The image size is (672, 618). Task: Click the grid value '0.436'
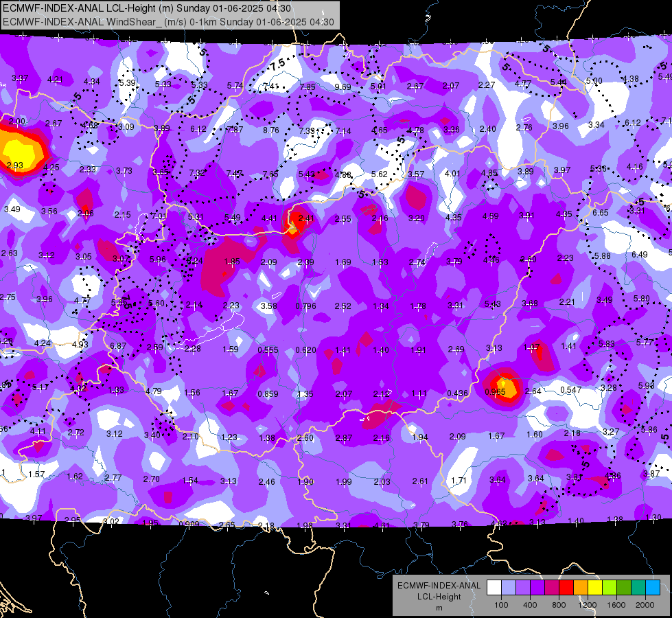pos(457,393)
